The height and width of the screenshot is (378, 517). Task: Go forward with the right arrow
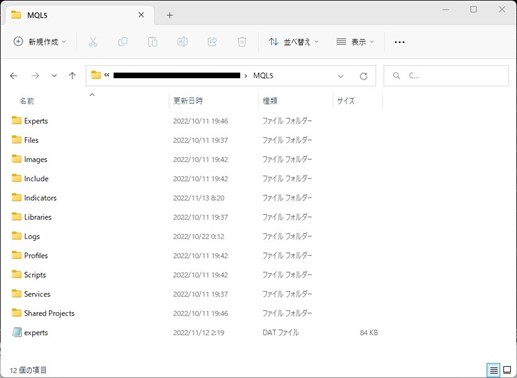coord(35,76)
